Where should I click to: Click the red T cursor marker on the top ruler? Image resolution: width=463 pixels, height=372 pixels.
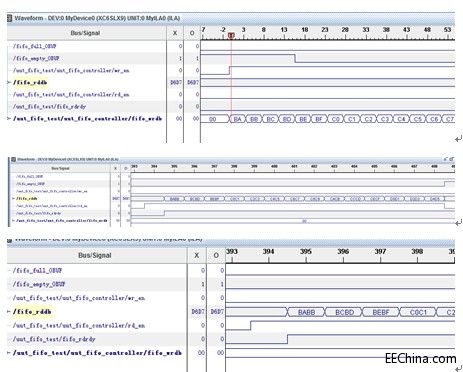coord(231,35)
